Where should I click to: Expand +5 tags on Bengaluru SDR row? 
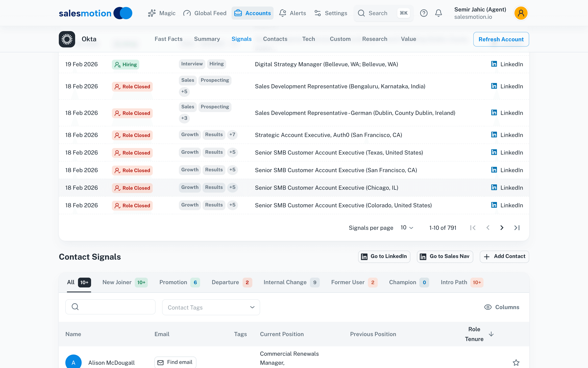pos(184,92)
